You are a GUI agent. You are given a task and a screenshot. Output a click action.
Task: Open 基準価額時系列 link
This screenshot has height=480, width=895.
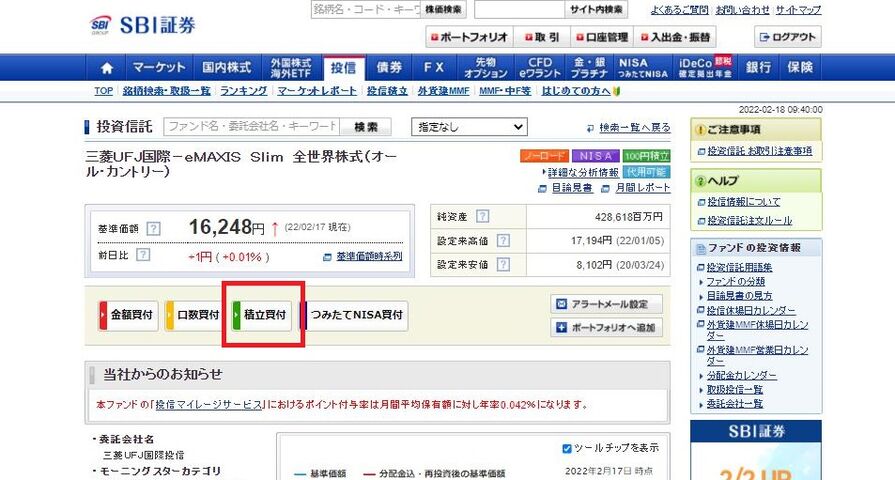[369, 257]
